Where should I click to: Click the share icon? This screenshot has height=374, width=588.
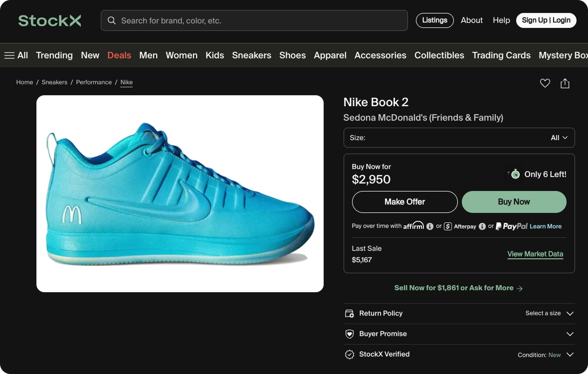[565, 83]
